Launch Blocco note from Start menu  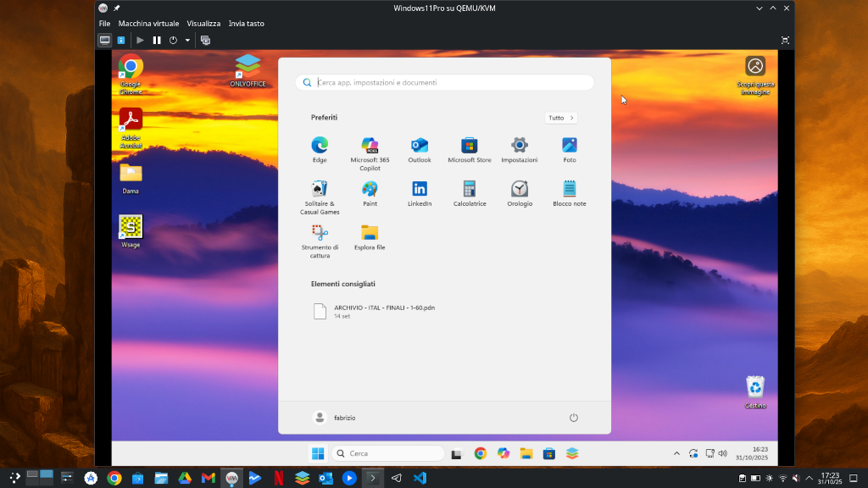click(x=569, y=189)
